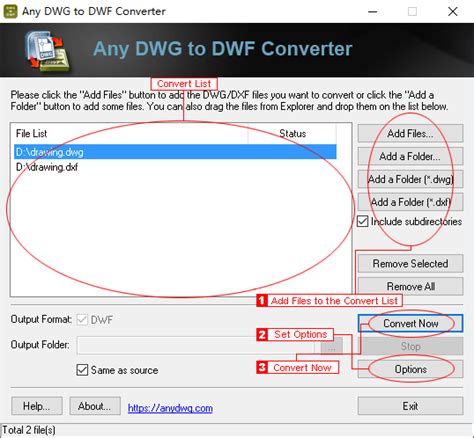Add a folder of *.dwg files

pyautogui.click(x=410, y=179)
